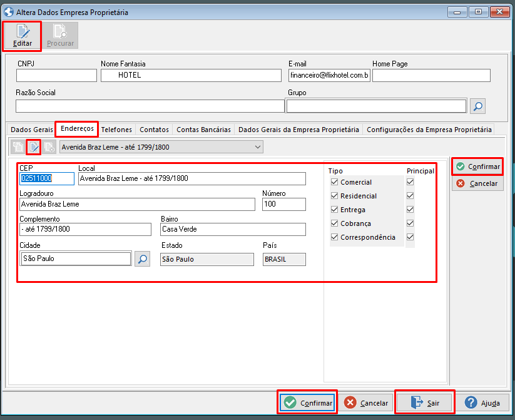Maximize the Altera Dados window

479,12
